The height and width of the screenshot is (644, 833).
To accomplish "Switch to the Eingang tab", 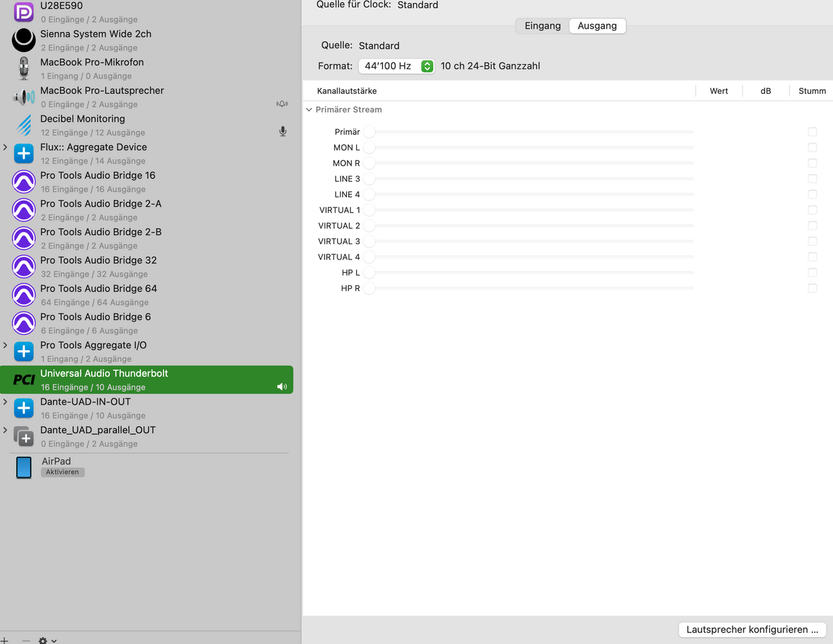I will click(543, 25).
